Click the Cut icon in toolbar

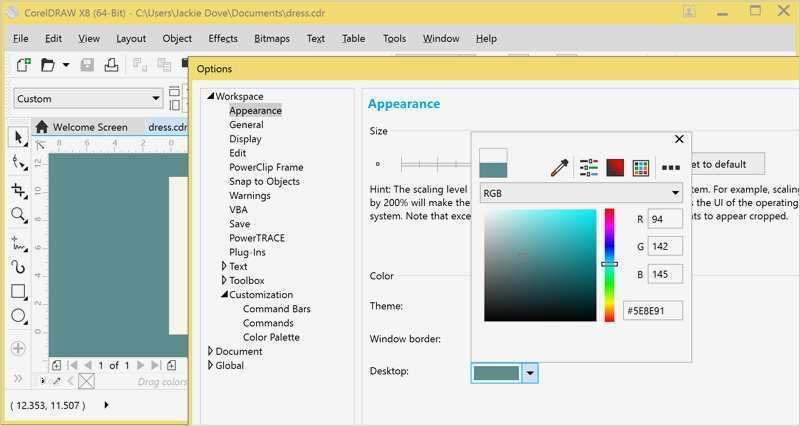[x=139, y=65]
